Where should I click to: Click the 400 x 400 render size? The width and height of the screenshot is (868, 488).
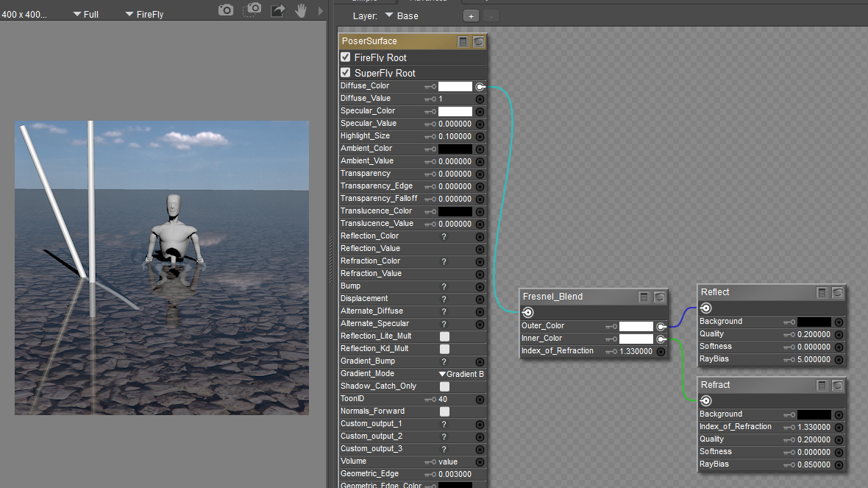24,14
